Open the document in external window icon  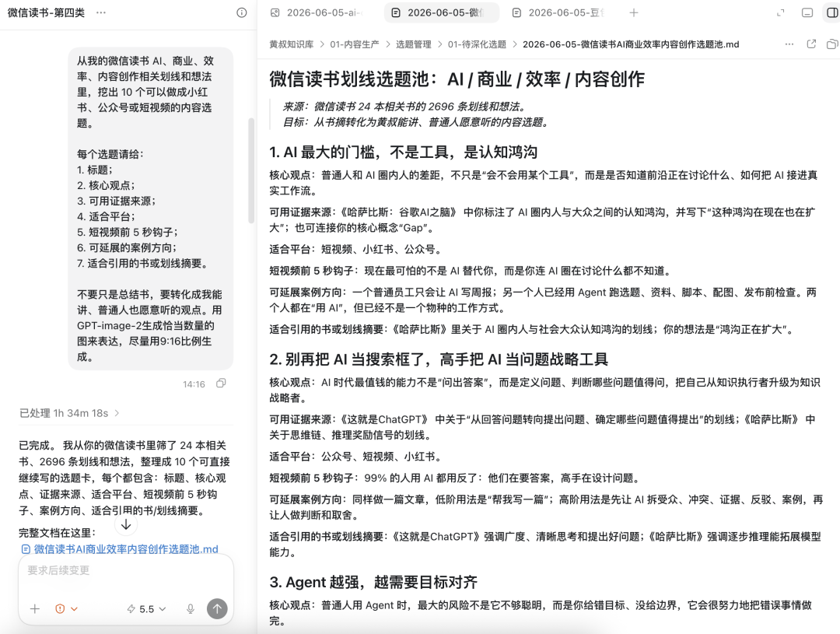pyautogui.click(x=811, y=44)
